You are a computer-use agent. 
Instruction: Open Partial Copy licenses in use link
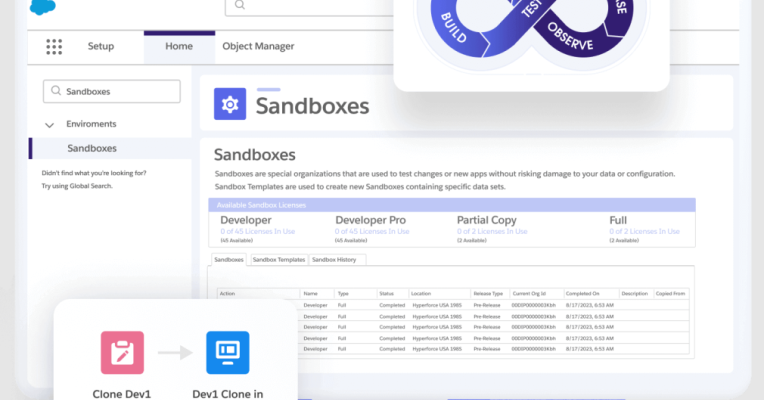click(x=492, y=231)
